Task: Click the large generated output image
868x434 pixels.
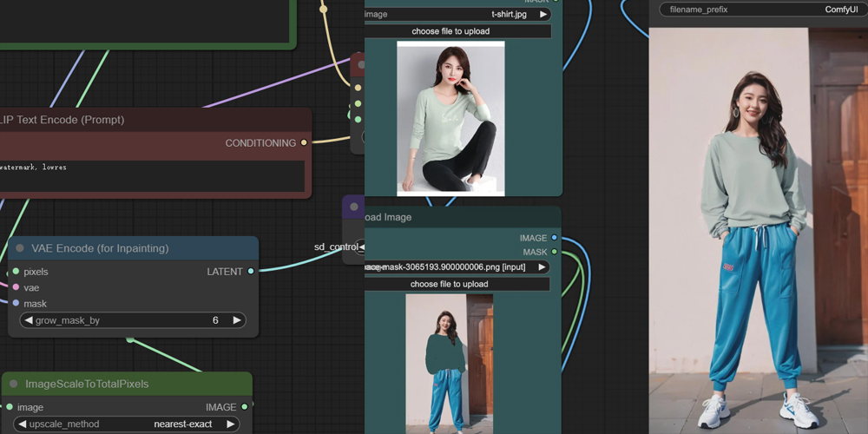Action: click(759, 231)
